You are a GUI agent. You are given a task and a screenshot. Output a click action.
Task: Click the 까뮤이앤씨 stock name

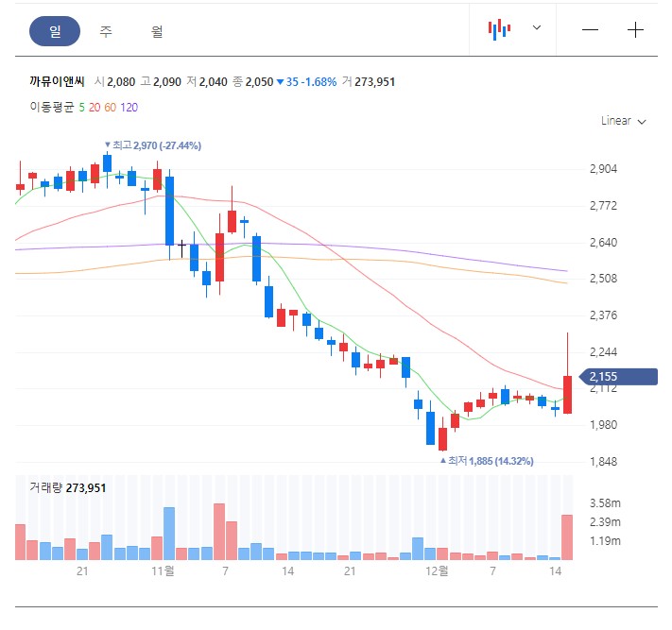(x=57, y=81)
